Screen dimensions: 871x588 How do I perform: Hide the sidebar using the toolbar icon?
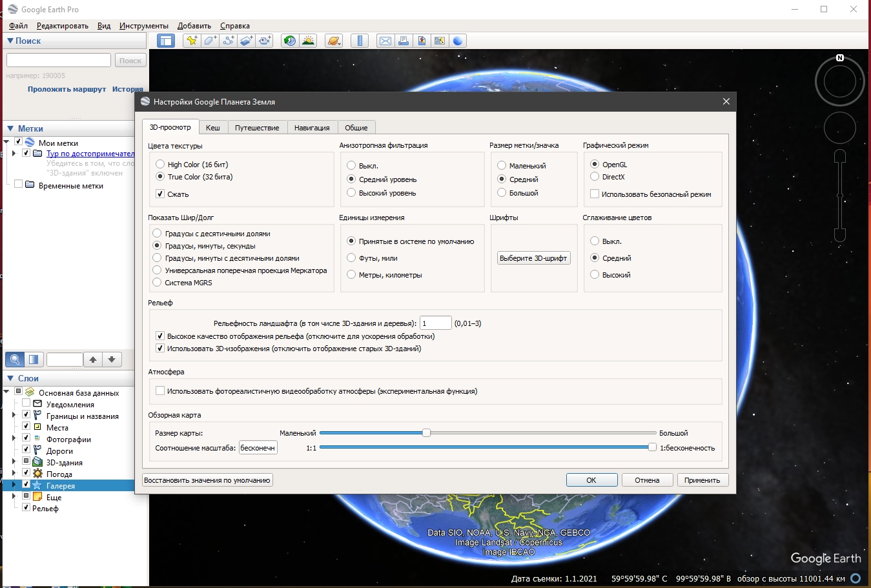click(166, 41)
